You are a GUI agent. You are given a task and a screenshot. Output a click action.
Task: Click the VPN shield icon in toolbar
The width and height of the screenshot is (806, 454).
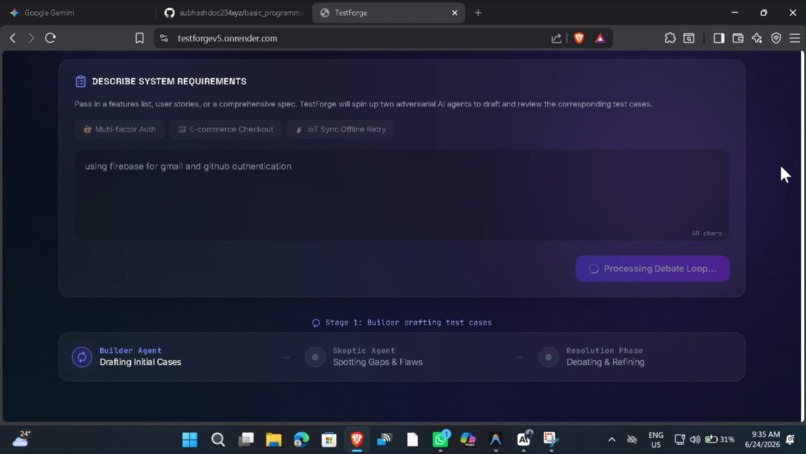[x=776, y=38]
